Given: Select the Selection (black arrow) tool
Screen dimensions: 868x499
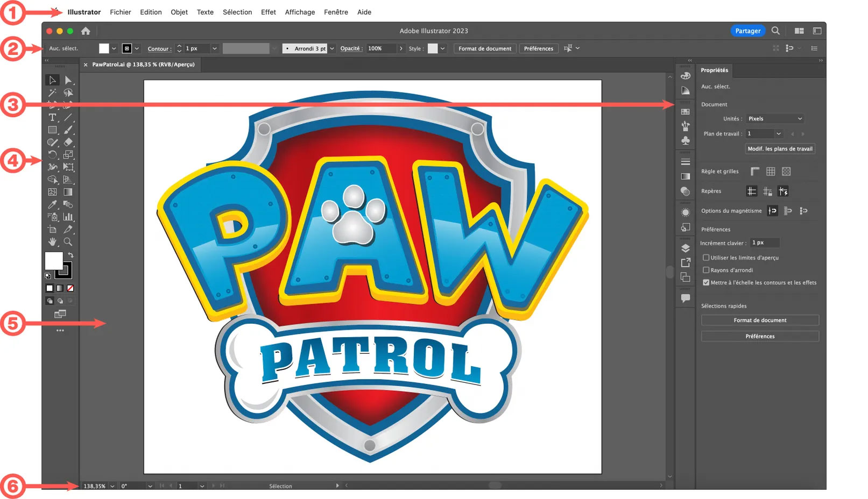Looking at the screenshot, I should coord(52,80).
